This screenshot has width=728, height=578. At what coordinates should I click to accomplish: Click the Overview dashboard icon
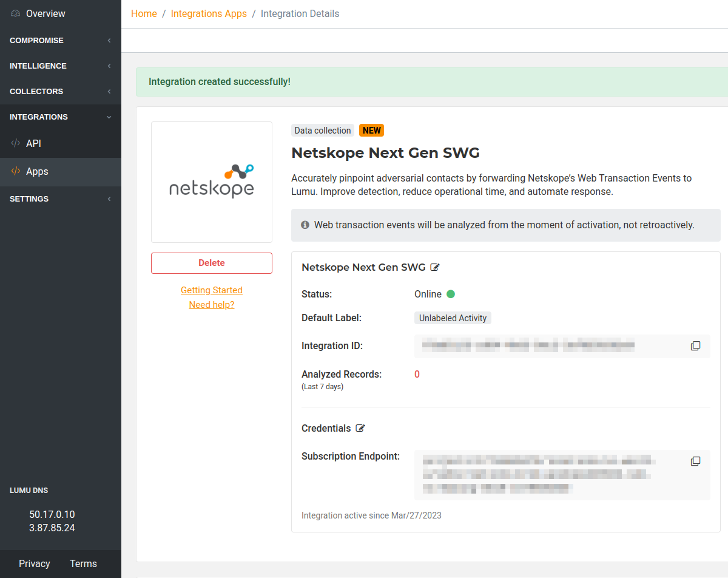click(x=16, y=13)
